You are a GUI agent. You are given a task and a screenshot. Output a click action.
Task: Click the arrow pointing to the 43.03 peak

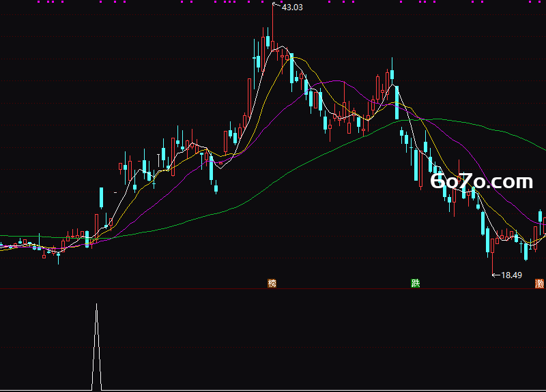click(x=276, y=5)
